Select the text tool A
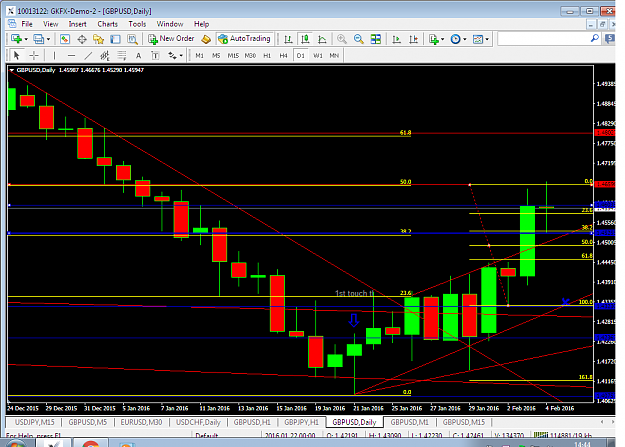The width and height of the screenshot is (625, 447). 138,55
